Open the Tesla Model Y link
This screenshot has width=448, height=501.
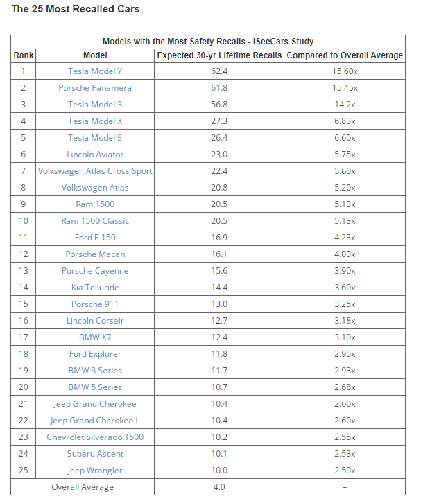tap(95, 71)
